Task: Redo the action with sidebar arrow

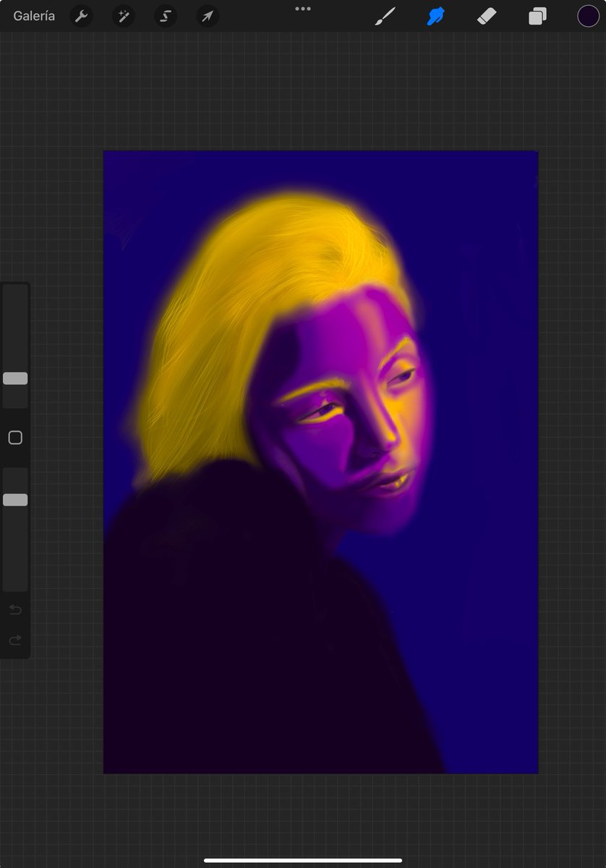Action: [15, 640]
